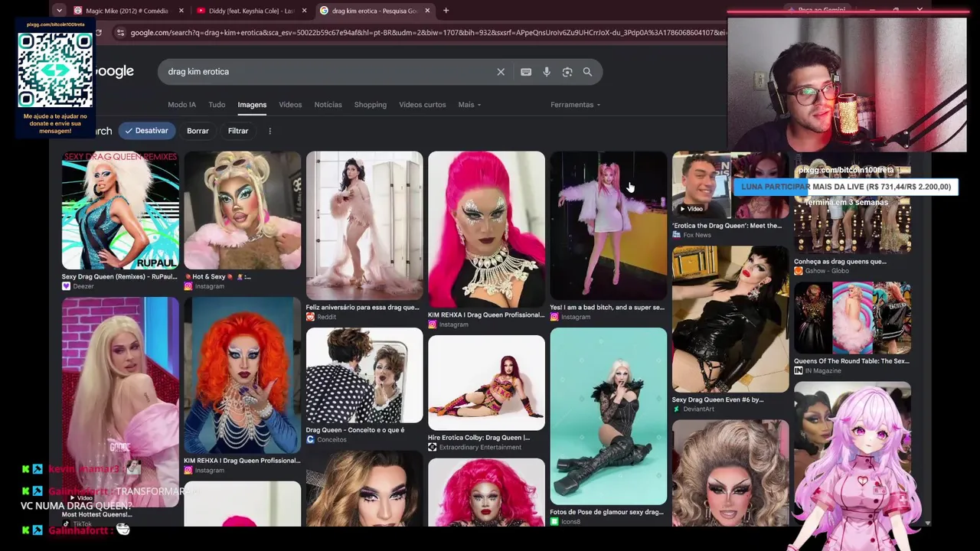This screenshot has height=551, width=980.
Task: Open the on-screen keyboard input tool
Action: [x=526, y=72]
